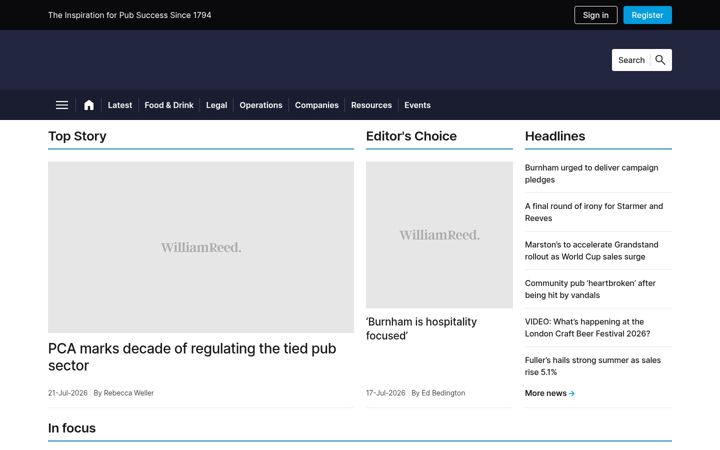Open 'Burnham urged to deliver campaign pledges'

click(591, 174)
